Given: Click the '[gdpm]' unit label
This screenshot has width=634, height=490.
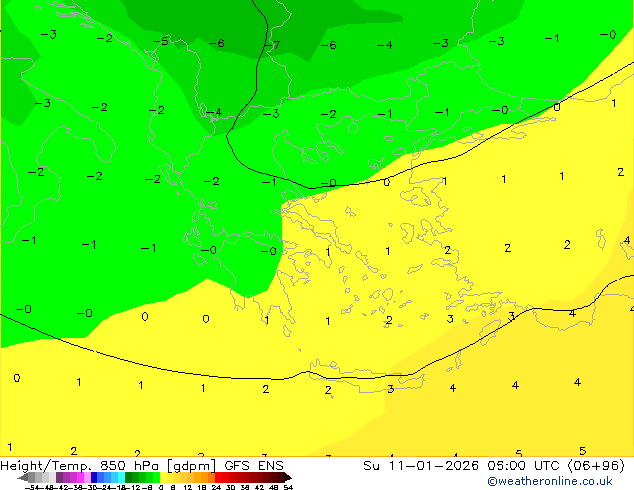Looking at the screenshot, I should coord(191,466).
